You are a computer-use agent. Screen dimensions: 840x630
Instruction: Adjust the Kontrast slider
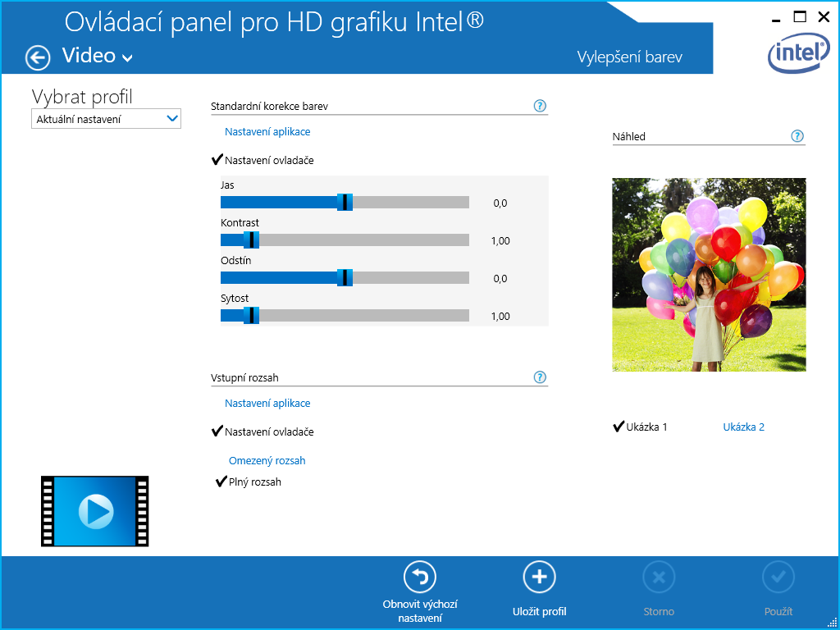(345, 240)
